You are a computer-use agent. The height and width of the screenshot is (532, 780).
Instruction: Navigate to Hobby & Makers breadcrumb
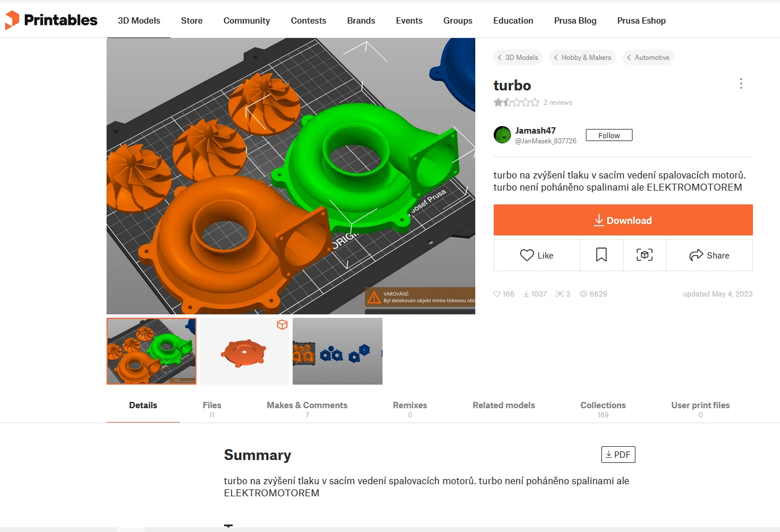[x=582, y=58]
